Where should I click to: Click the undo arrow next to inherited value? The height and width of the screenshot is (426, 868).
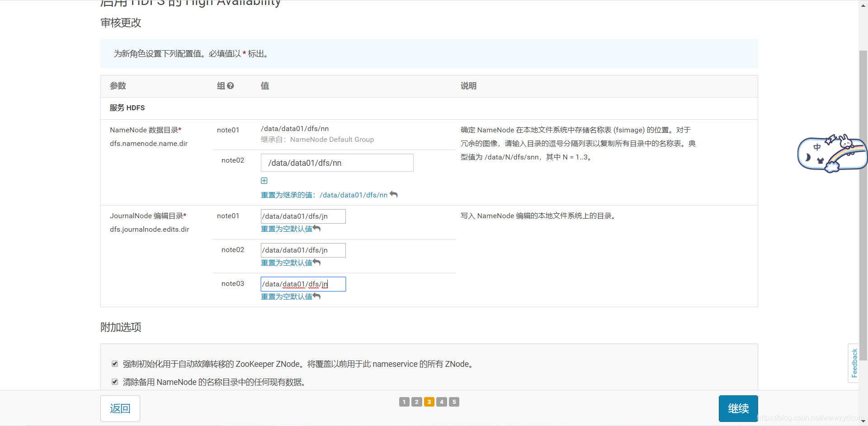coord(394,194)
